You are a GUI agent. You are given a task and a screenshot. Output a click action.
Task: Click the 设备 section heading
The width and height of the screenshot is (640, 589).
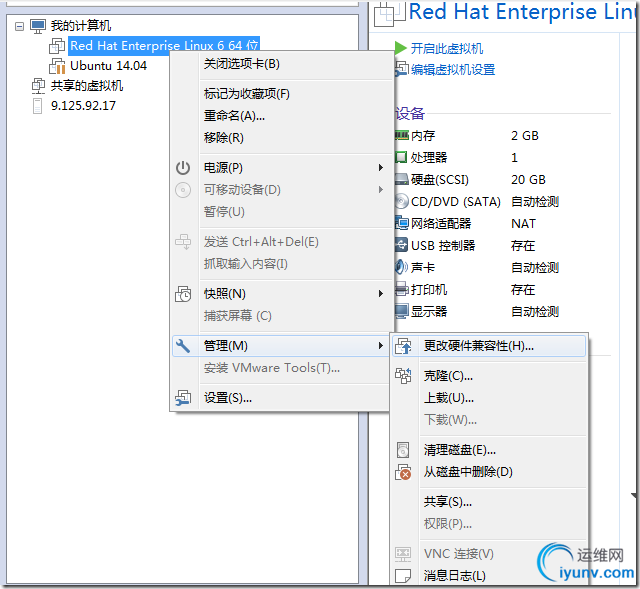click(x=410, y=113)
